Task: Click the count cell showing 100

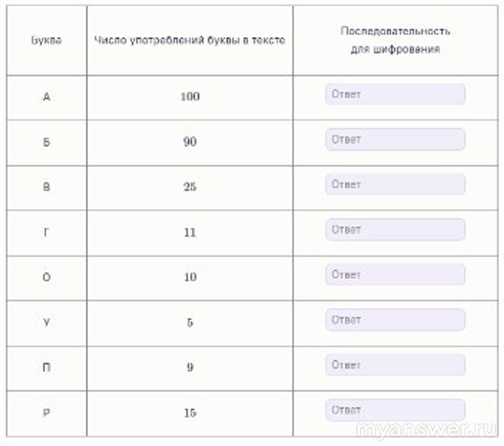Action: (x=190, y=97)
